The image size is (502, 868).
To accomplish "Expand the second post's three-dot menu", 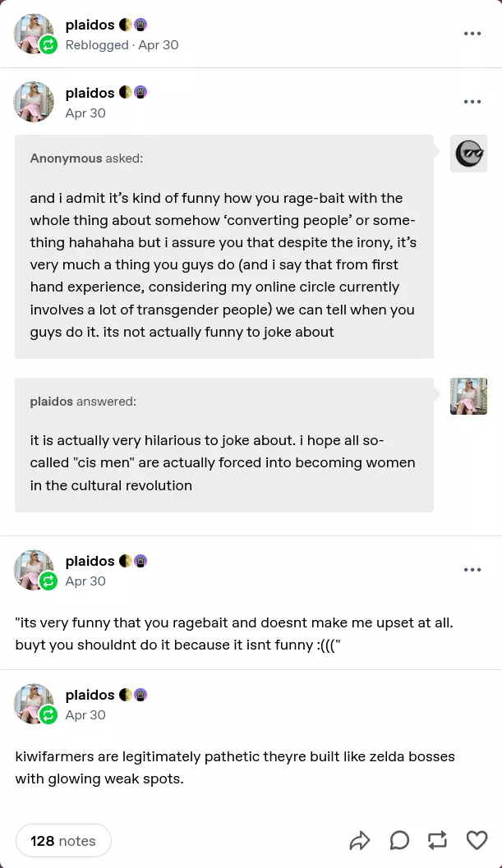I will [472, 102].
